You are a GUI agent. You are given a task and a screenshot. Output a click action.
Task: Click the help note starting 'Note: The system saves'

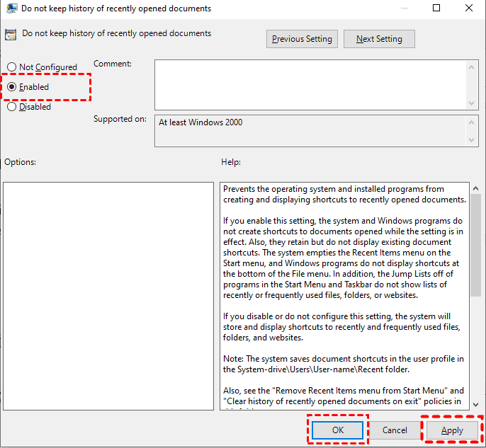click(x=344, y=364)
